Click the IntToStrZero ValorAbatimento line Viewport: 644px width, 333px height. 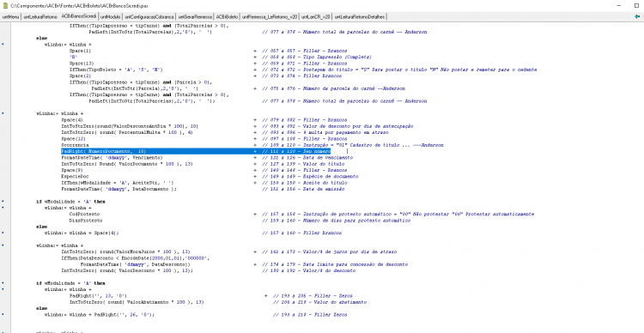coord(137,302)
